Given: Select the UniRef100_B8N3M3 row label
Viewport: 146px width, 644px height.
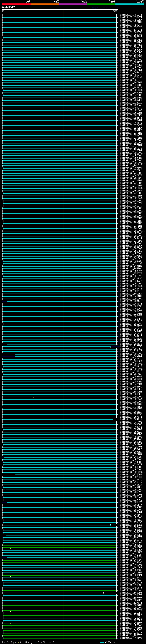Looking at the screenshot, I should [131, 547].
